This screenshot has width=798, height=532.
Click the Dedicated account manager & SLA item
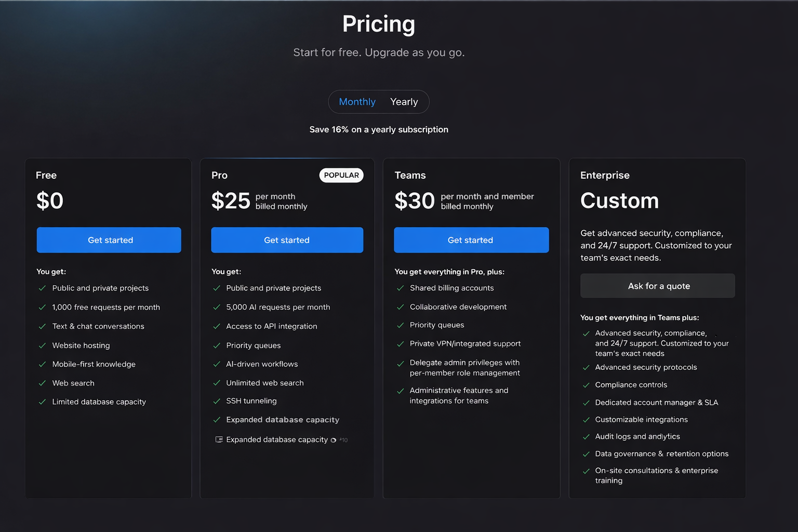coord(656,403)
